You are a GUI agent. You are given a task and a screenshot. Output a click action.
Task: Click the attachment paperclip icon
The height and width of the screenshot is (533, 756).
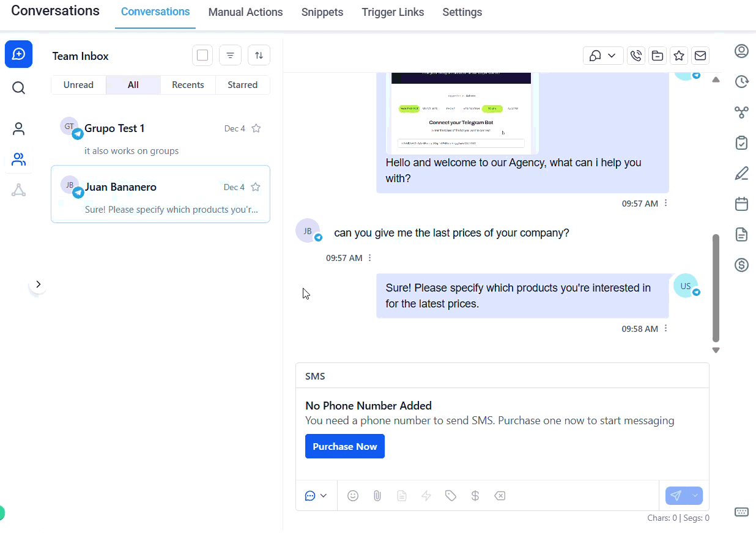(x=377, y=496)
